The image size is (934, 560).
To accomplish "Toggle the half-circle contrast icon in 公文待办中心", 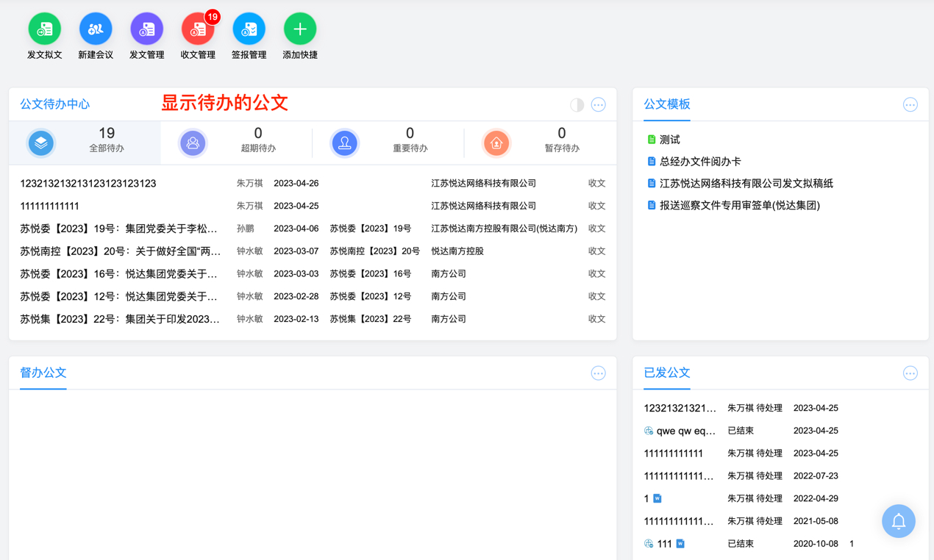I will [x=577, y=105].
